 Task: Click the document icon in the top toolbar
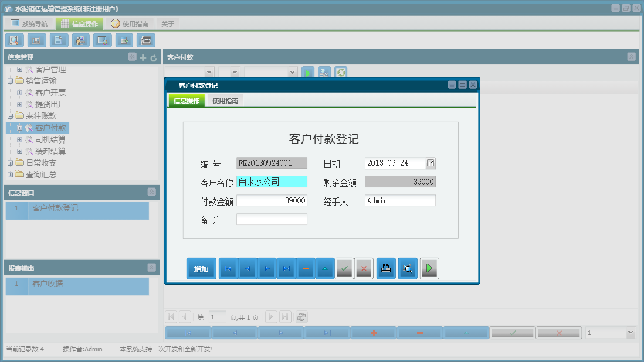[x=58, y=40]
